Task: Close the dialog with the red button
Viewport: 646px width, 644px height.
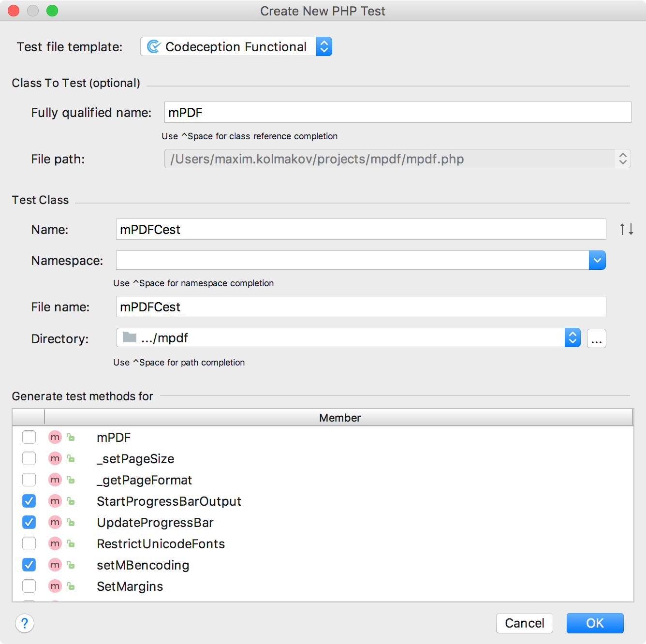Action: coord(14,11)
